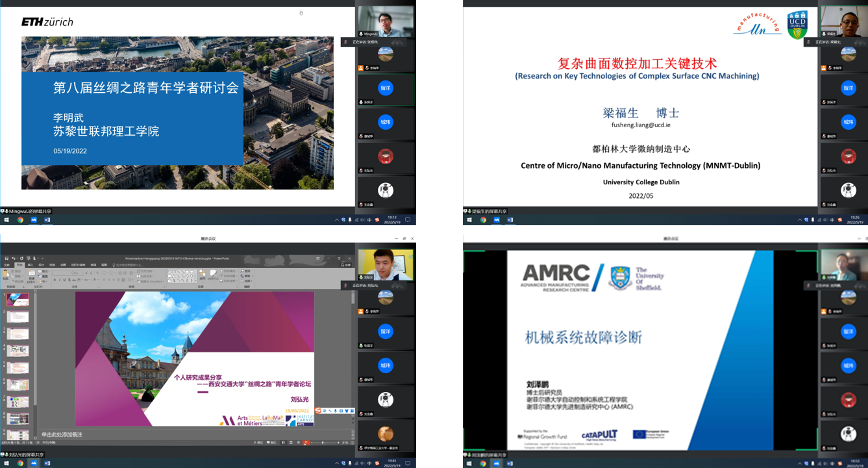The height and width of the screenshot is (468, 868).
Task: Click the red Sogou input icon over the PowerPoint slide
Action: click(x=318, y=410)
